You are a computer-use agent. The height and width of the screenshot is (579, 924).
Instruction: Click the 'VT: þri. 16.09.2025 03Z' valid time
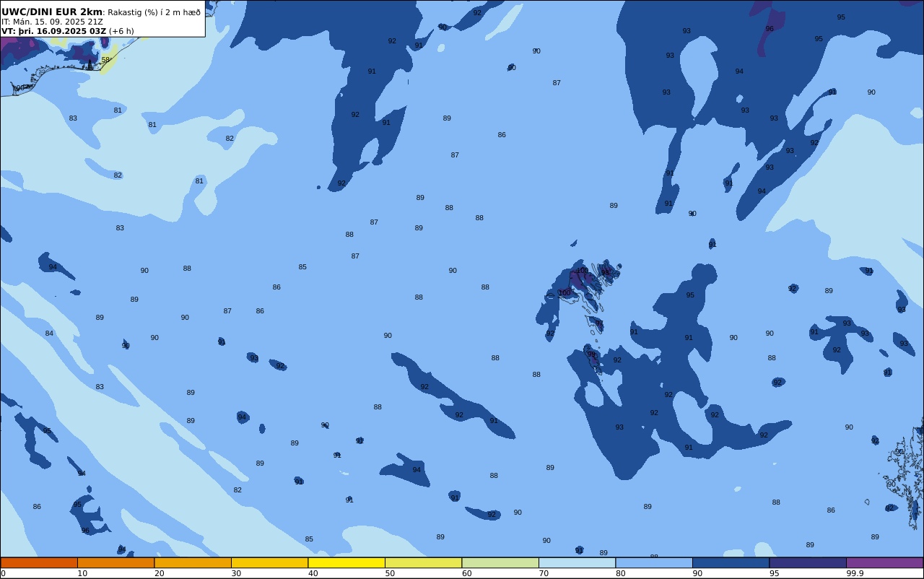pos(54,31)
